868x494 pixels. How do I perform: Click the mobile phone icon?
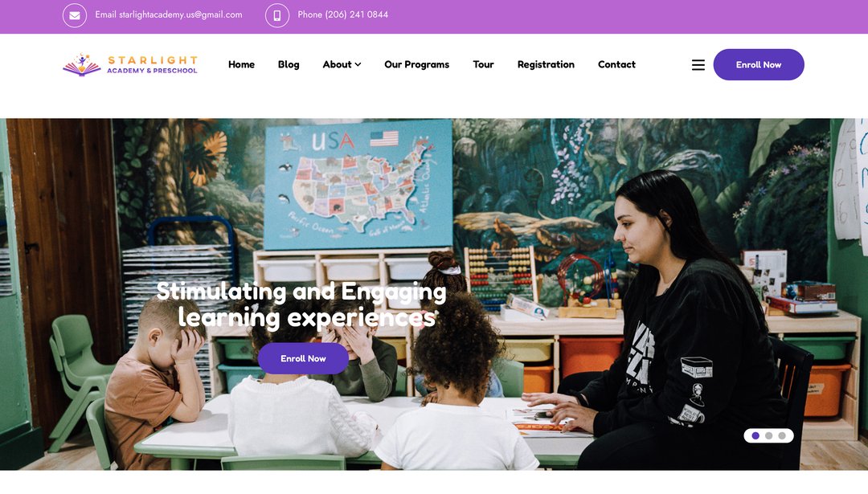[x=276, y=15]
